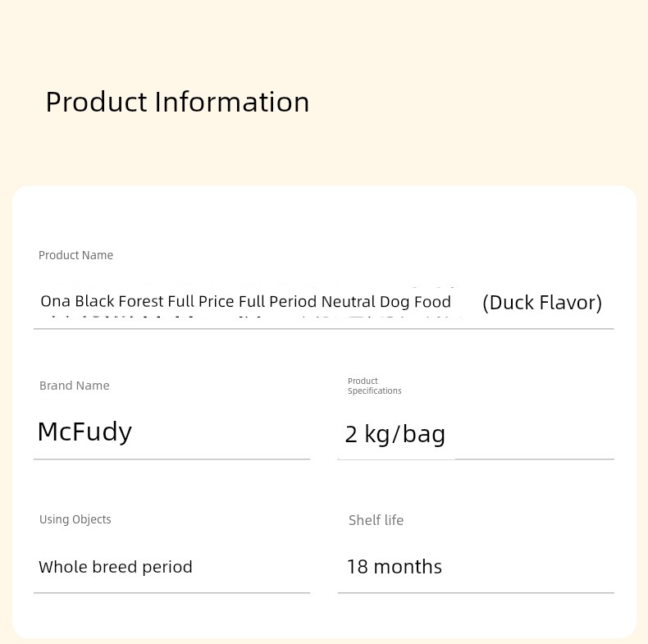Click the "Using Objects" label

coord(75,519)
